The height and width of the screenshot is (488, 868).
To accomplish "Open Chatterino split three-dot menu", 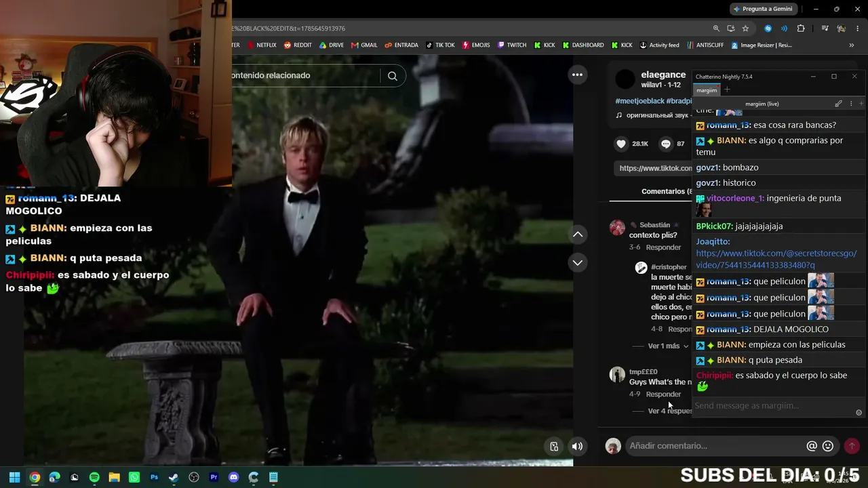I will click(850, 104).
